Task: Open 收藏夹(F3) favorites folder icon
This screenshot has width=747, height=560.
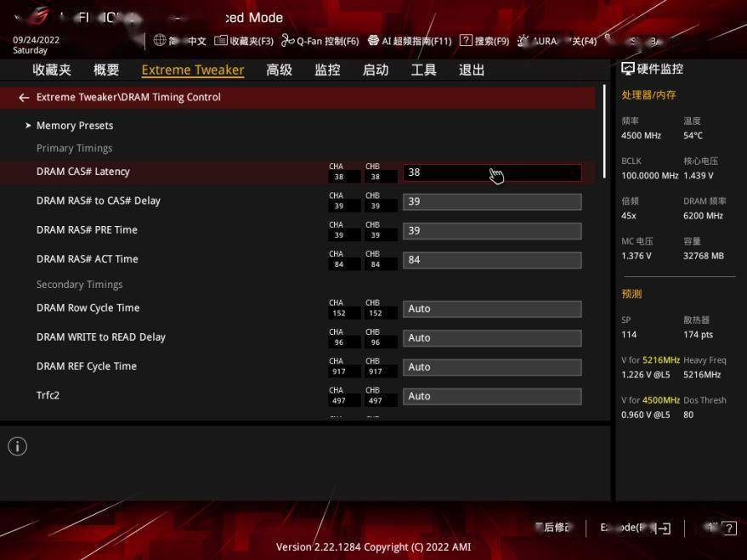Action: tap(221, 40)
